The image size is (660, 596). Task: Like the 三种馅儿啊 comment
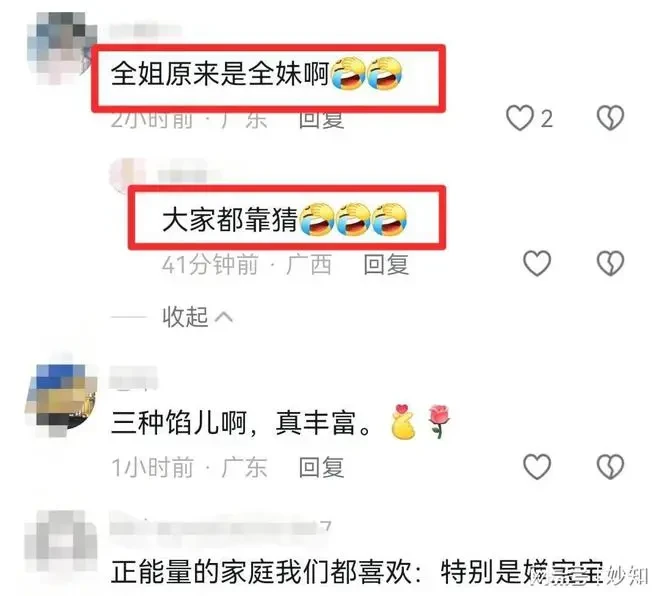point(537,466)
